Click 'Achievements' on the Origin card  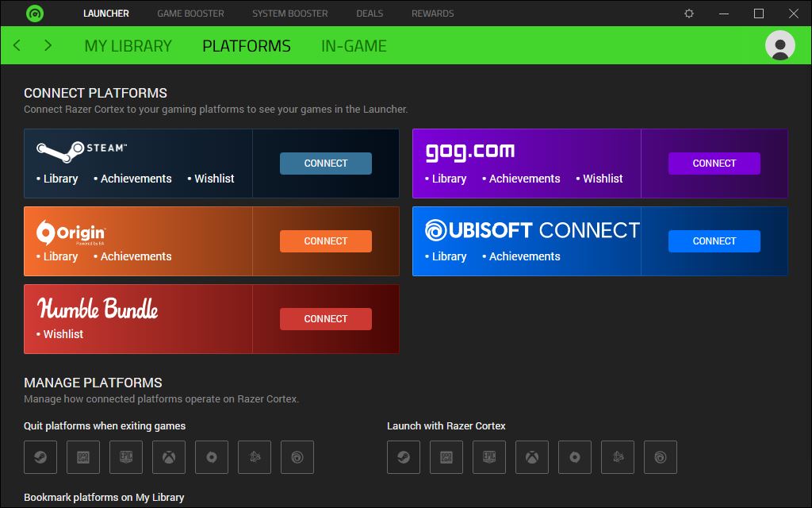point(136,256)
